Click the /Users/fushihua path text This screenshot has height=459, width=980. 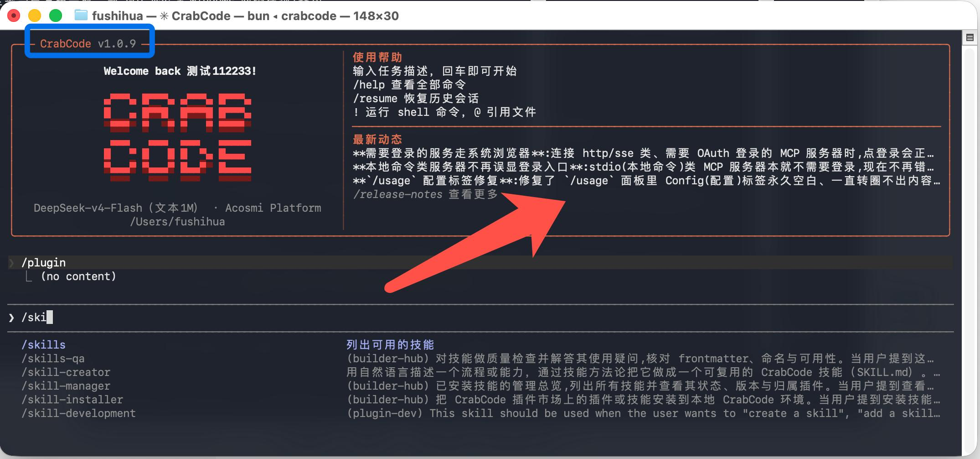pyautogui.click(x=177, y=222)
